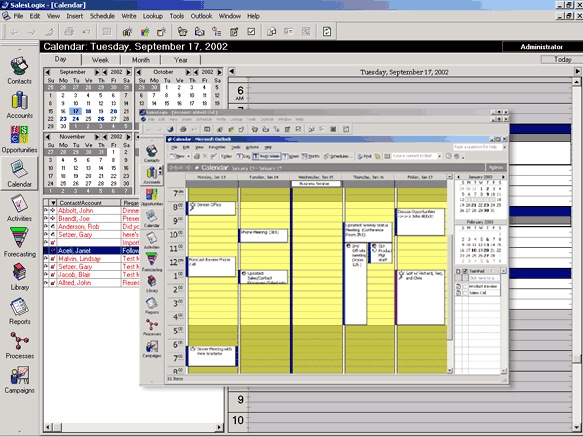This screenshot has height=437, width=583.
Task: Click Find button in Outlook toolbar
Action: pos(364,156)
